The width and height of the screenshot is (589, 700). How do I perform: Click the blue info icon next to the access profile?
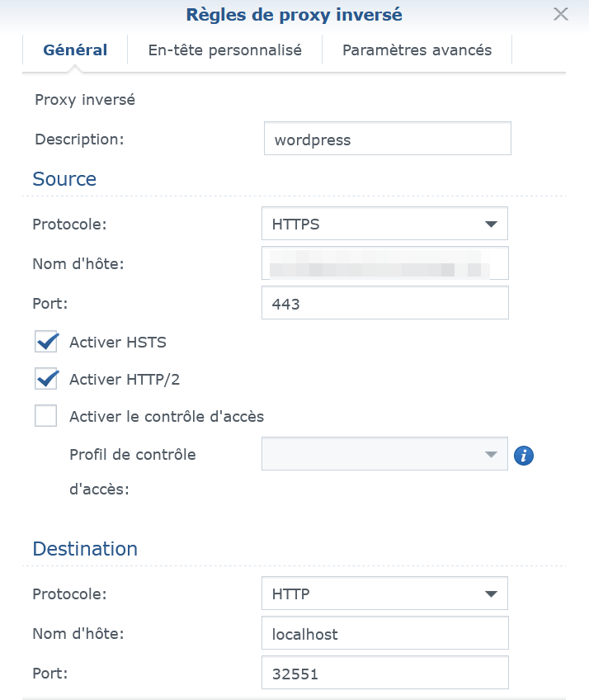pyautogui.click(x=524, y=455)
